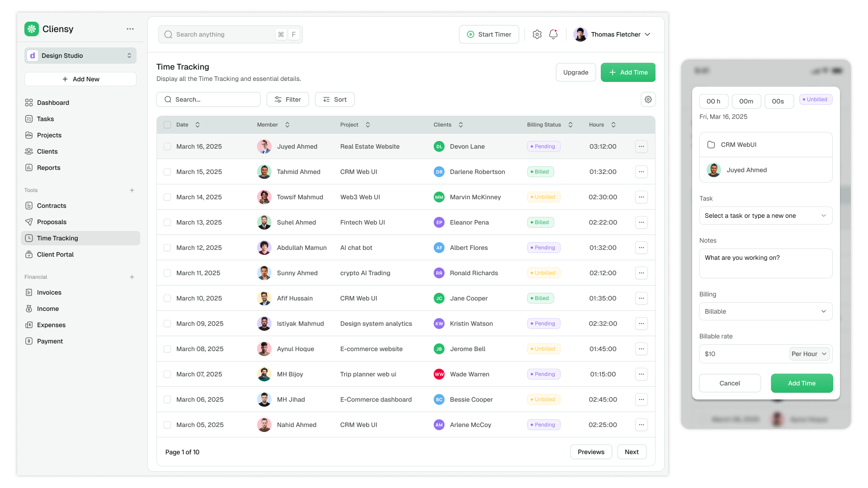Toggle the select-all checkbox in table header
Screen dimensions: 868x488
click(167, 125)
